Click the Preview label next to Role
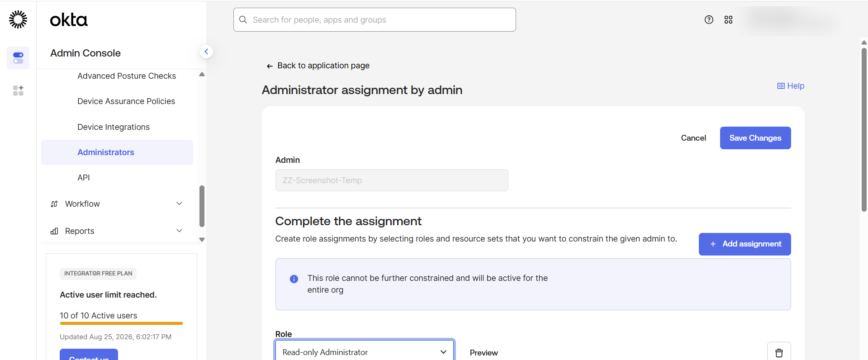 [484, 353]
